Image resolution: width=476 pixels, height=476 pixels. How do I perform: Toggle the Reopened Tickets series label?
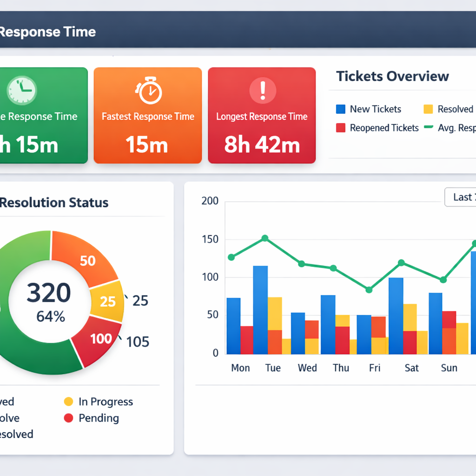[384, 128]
